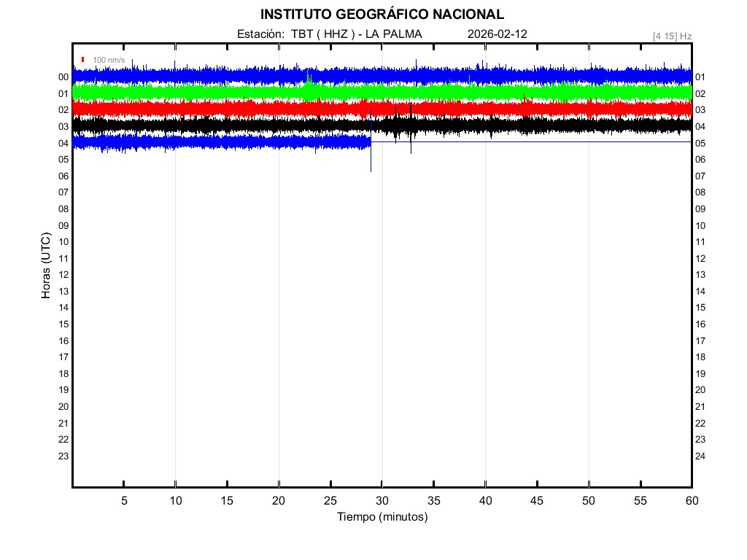This screenshot has height=560, width=747.
Task: Click the INSTITUTO GEOGRÁFICO NACIONAL title
Action: coord(382,15)
